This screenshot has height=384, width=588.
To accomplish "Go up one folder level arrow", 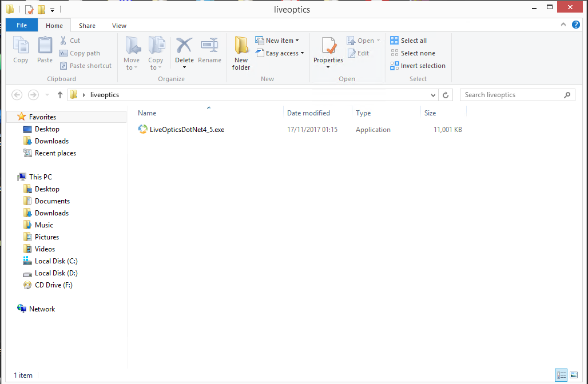I will pos(59,95).
